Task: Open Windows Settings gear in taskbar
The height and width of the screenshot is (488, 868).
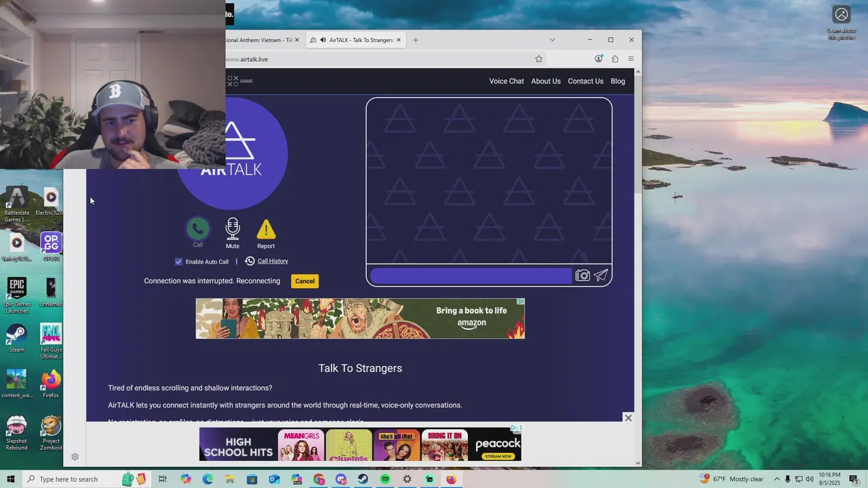Action: [x=407, y=479]
